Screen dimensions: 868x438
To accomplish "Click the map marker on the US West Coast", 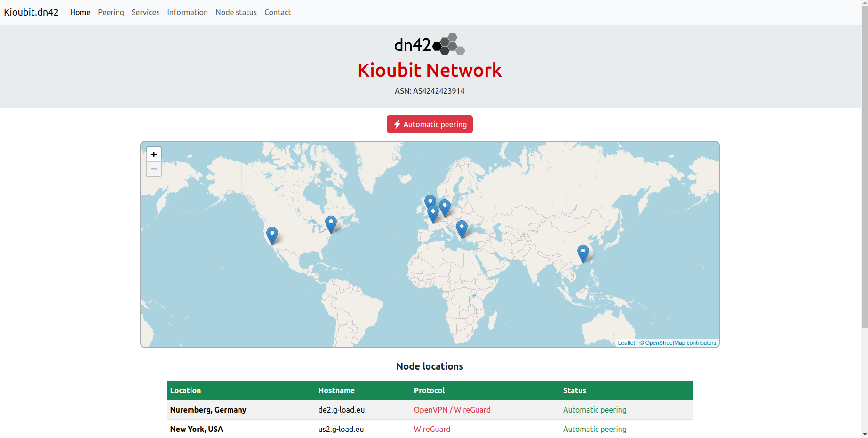I will coord(272,235).
